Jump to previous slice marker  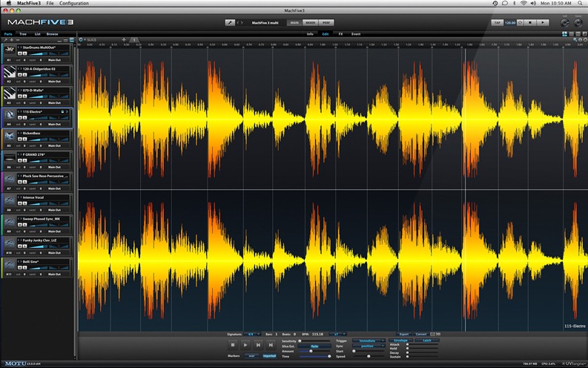(258, 345)
